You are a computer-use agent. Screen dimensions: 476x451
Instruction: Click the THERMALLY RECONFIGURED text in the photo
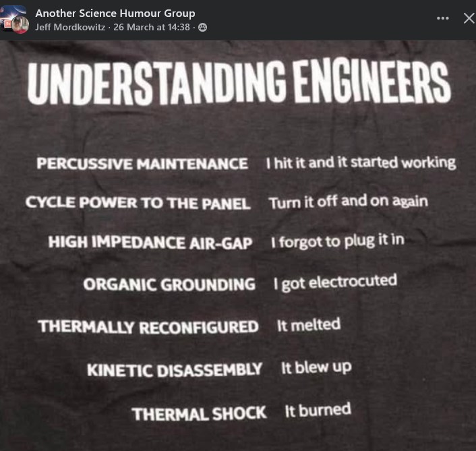point(148,327)
